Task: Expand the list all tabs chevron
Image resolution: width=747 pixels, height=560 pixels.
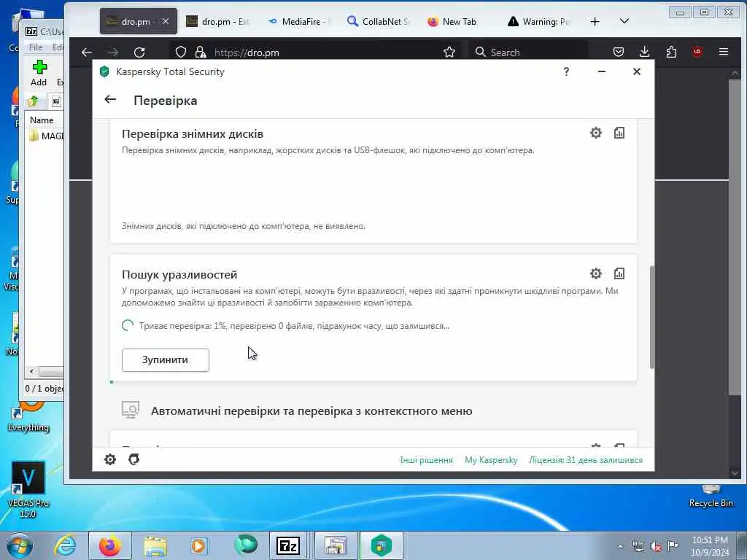Action: pyautogui.click(x=624, y=21)
